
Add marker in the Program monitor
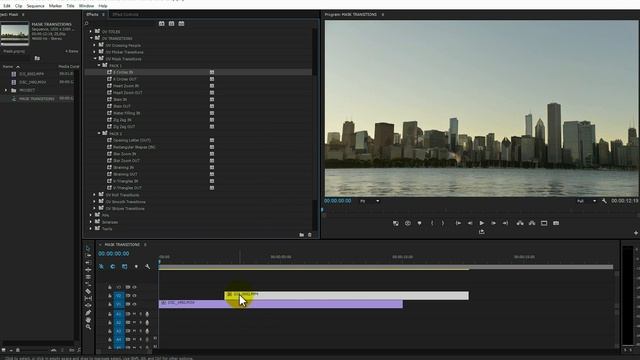point(419,223)
